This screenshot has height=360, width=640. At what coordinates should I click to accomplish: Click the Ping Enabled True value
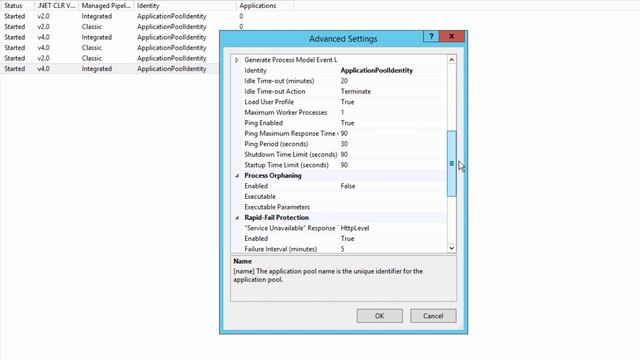pos(347,123)
